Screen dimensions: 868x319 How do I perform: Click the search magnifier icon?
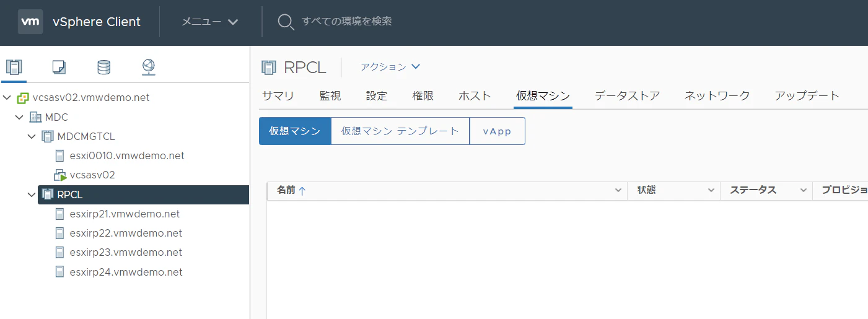pos(286,22)
